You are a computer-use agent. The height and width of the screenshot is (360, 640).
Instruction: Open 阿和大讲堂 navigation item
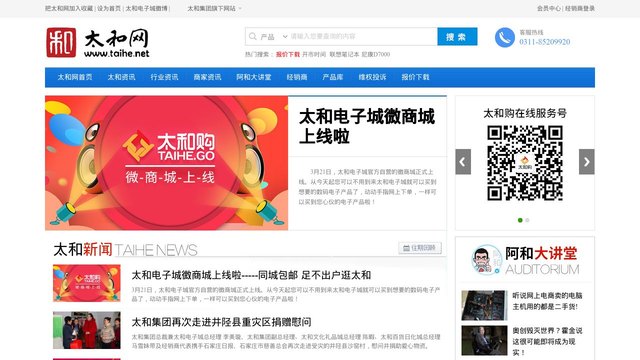[254, 77]
